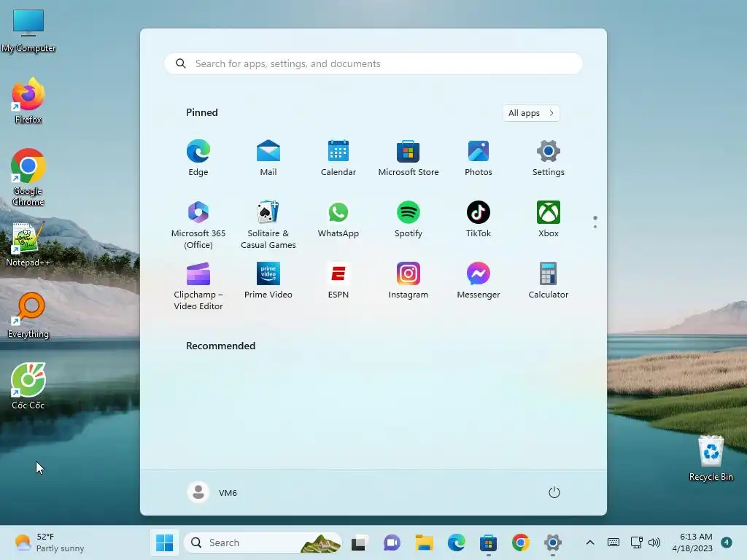This screenshot has width=747, height=560.
Task: Open the power options button
Action: pyautogui.click(x=554, y=492)
